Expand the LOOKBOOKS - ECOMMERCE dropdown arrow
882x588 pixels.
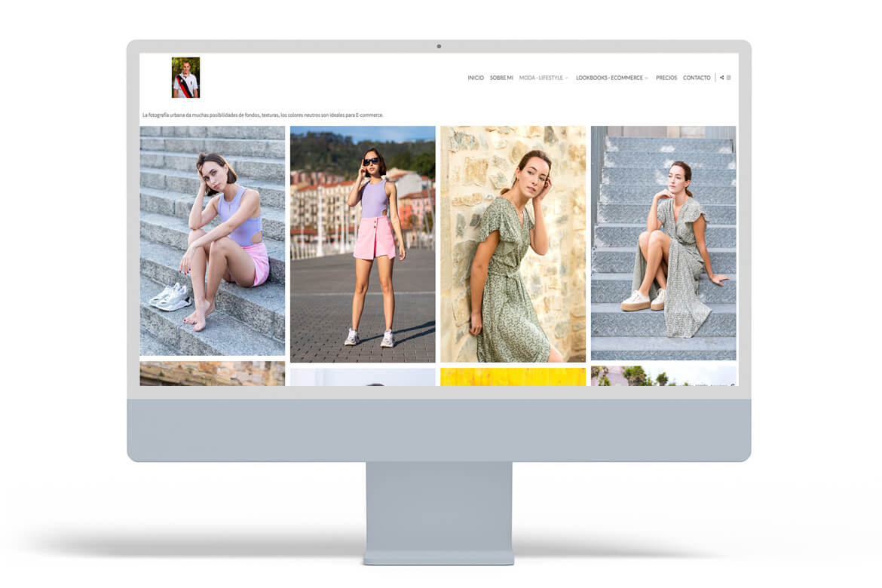tap(647, 78)
